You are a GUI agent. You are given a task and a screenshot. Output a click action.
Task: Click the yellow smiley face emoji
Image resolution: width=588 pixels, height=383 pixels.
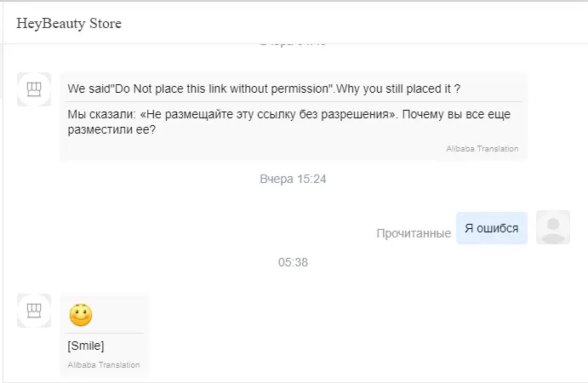[x=81, y=315]
